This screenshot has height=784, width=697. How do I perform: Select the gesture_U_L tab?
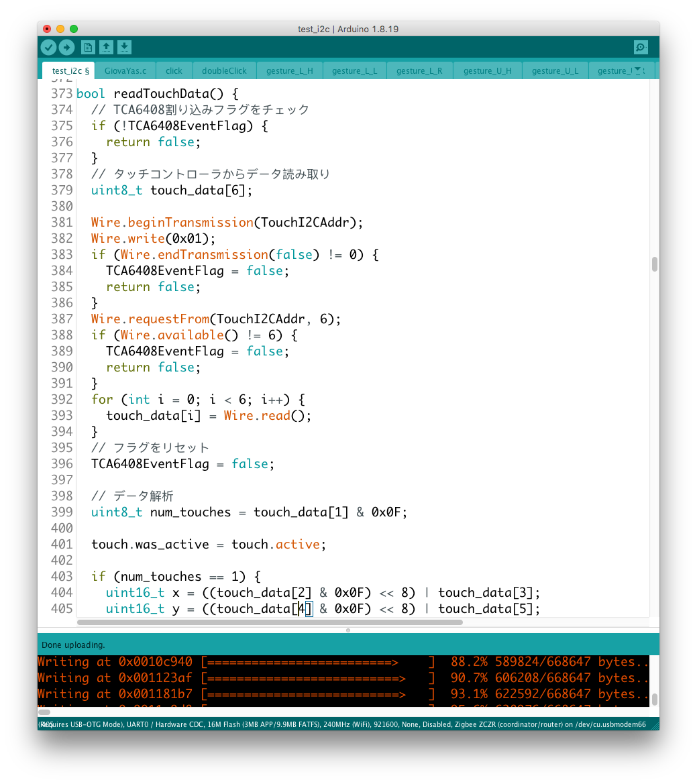[554, 70]
